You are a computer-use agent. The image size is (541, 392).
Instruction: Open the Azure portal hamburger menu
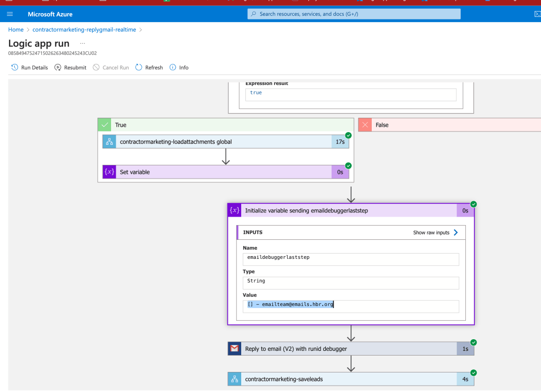click(x=10, y=14)
